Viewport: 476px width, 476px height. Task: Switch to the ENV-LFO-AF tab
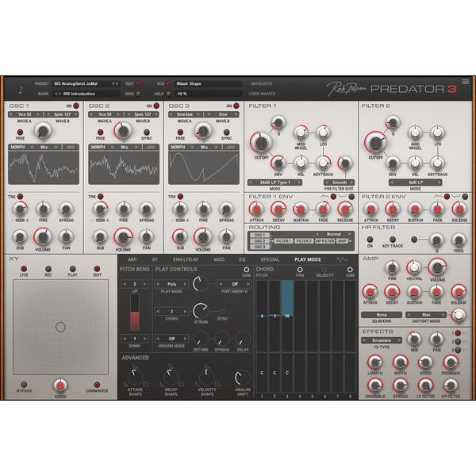point(186,259)
